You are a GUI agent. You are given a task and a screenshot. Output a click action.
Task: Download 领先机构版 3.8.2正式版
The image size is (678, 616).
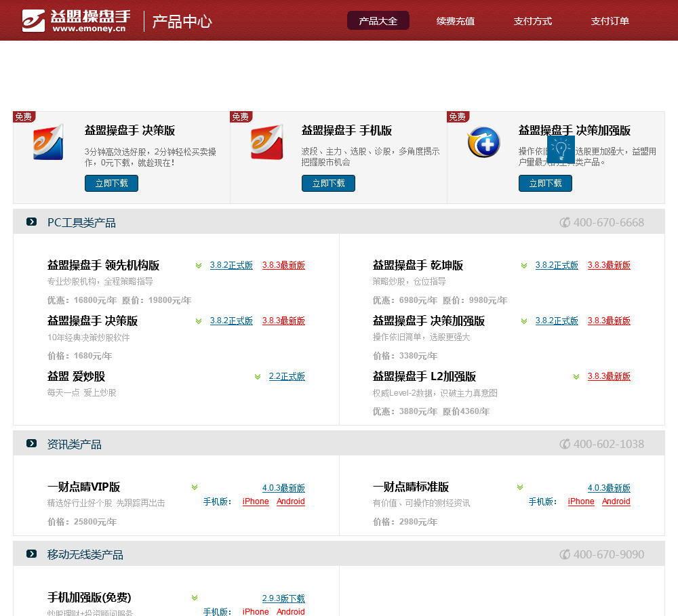click(231, 265)
